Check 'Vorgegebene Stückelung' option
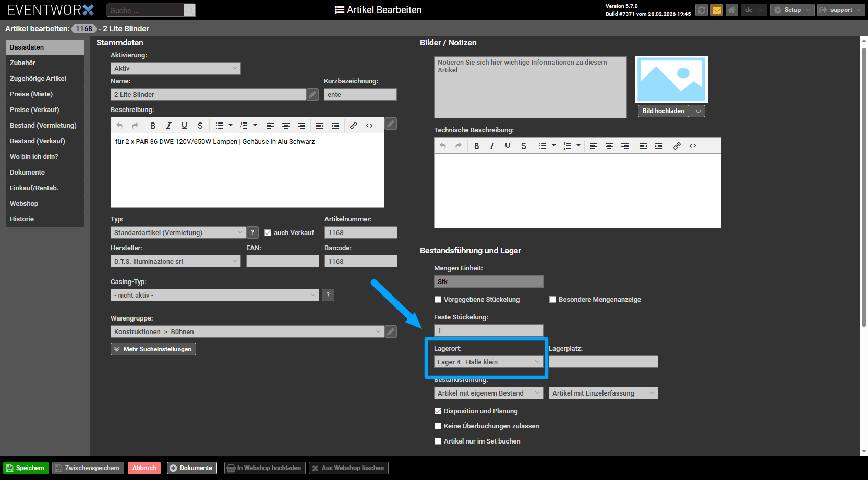This screenshot has height=480, width=868. click(438, 300)
